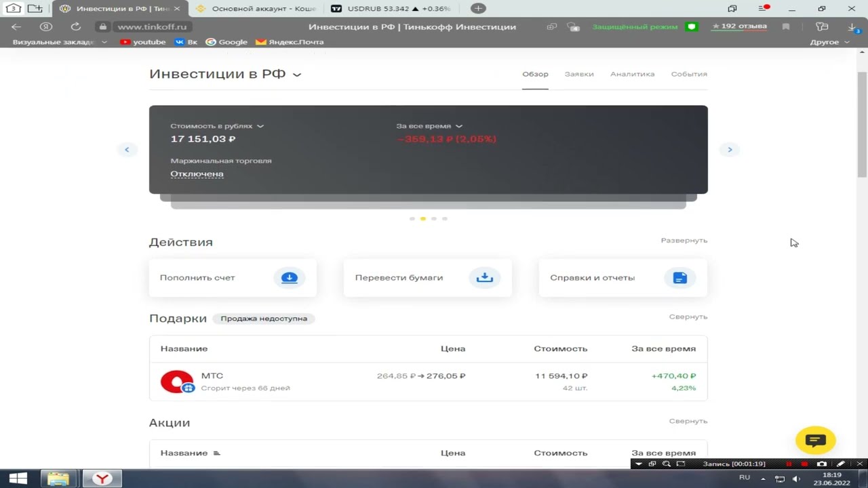This screenshot has width=868, height=488.
Task: Switch to Обзор tab
Action: coord(535,74)
